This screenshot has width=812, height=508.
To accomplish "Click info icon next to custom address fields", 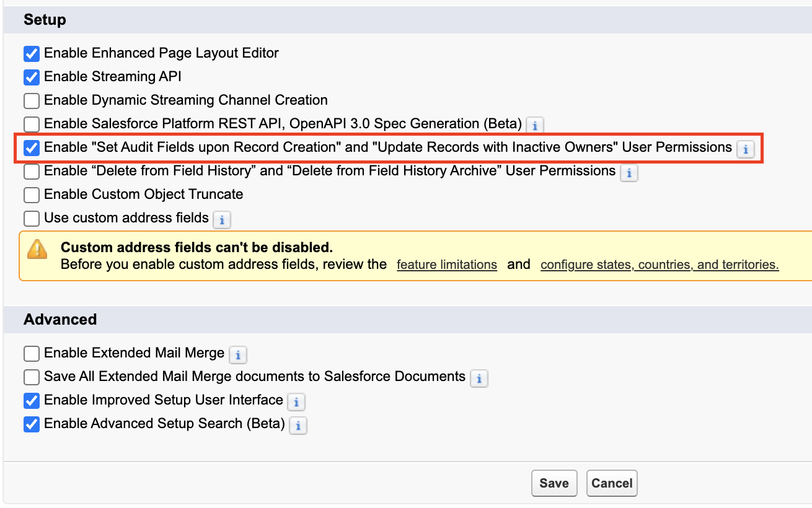I will pos(222,219).
